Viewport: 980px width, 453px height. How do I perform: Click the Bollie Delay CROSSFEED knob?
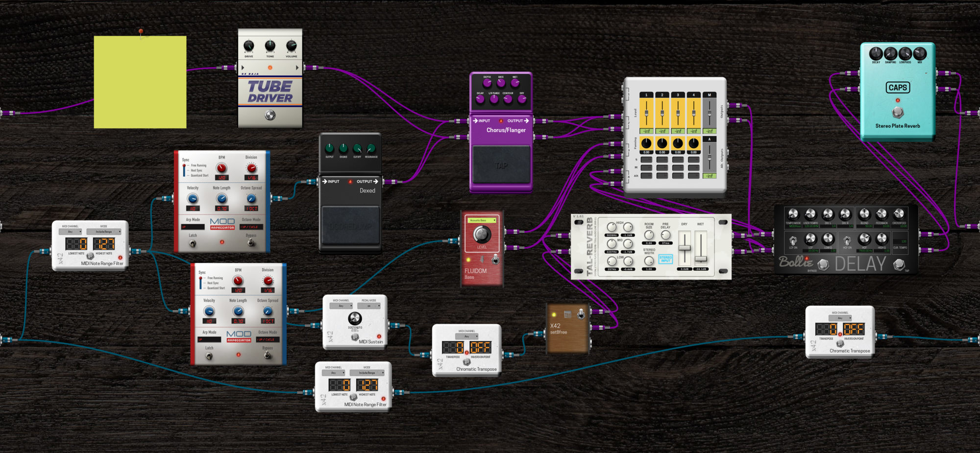pyautogui.click(x=899, y=214)
